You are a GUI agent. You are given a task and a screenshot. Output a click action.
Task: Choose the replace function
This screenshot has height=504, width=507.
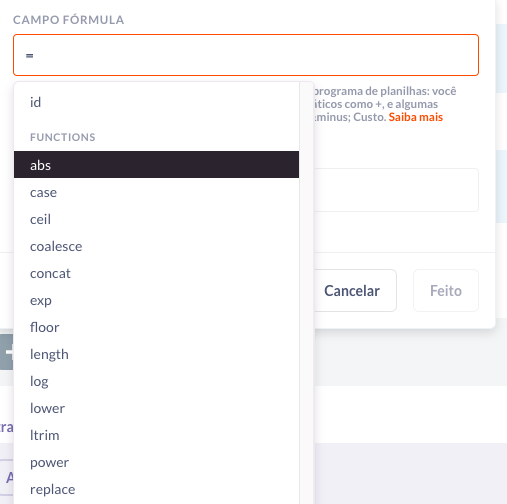[x=156, y=489]
